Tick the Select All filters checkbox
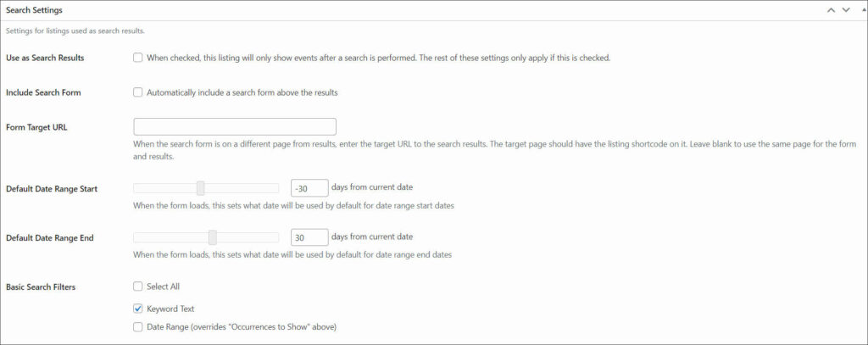 coord(138,287)
